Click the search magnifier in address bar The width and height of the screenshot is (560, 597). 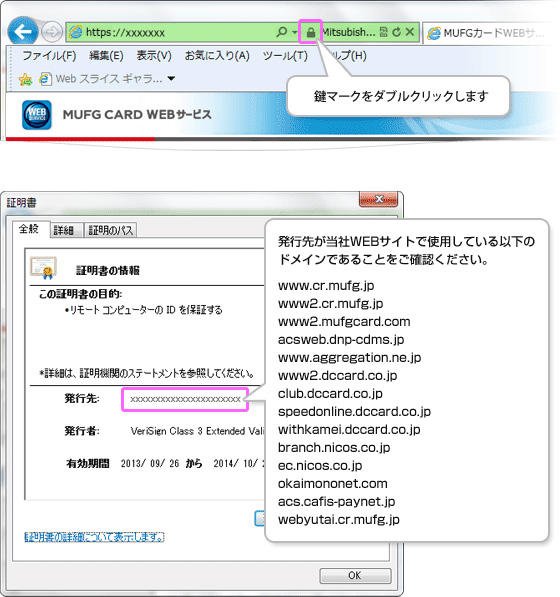coord(282,32)
